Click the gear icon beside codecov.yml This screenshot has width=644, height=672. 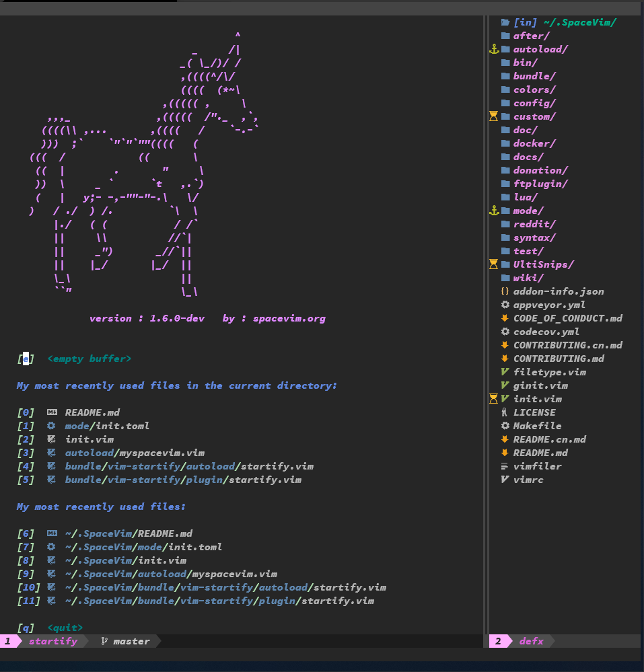coord(505,332)
